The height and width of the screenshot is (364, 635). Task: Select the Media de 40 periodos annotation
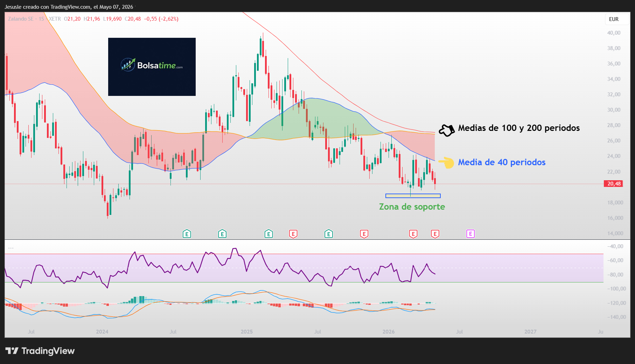[502, 162]
